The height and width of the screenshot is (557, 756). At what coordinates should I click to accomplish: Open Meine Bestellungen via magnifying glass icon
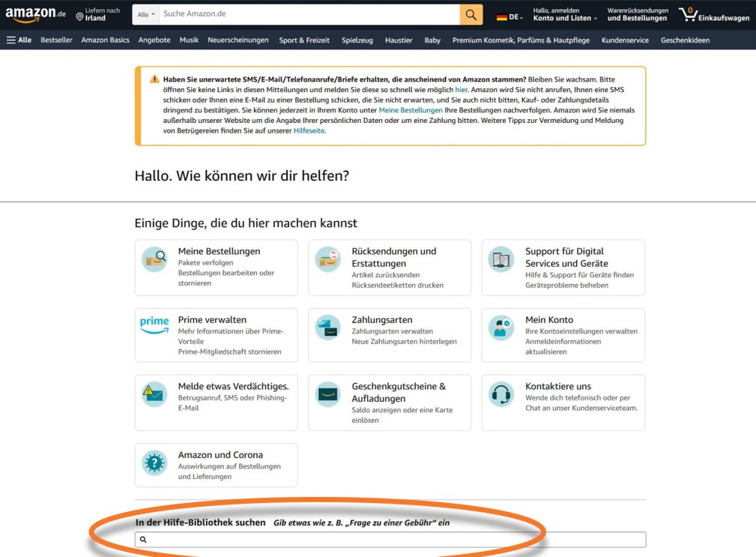[154, 258]
